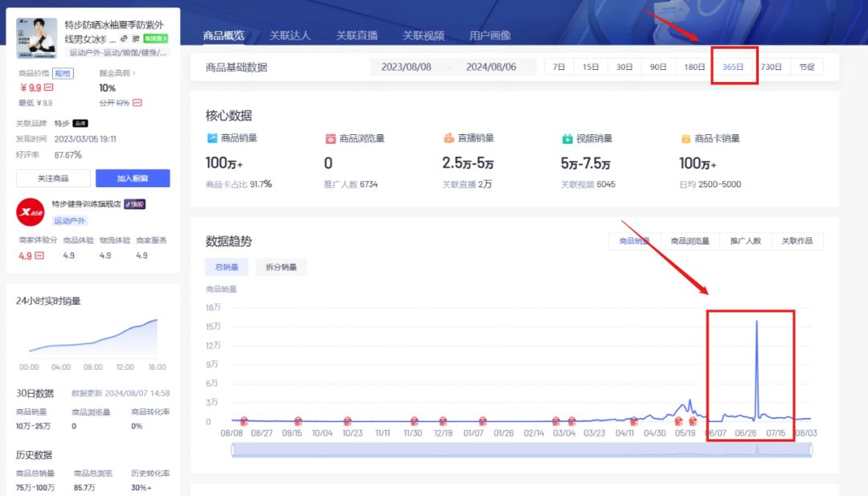Click the QR code icon beside product title
The image size is (868, 496).
coord(136,39)
